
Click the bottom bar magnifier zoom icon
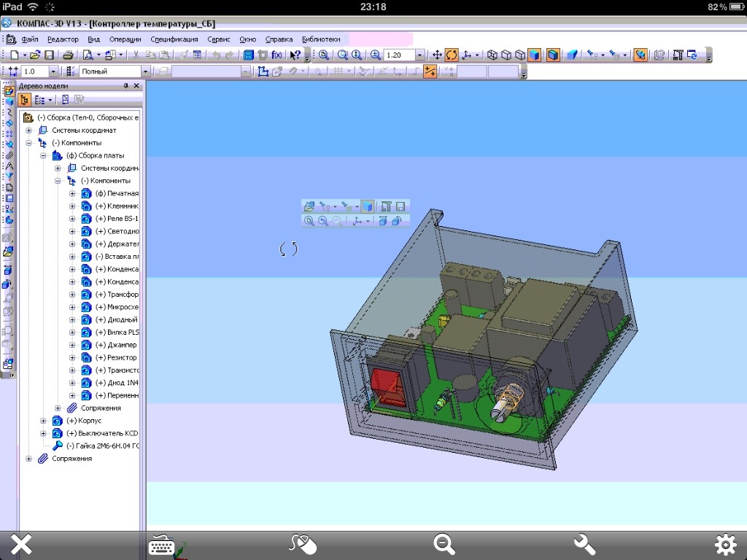pos(444,544)
